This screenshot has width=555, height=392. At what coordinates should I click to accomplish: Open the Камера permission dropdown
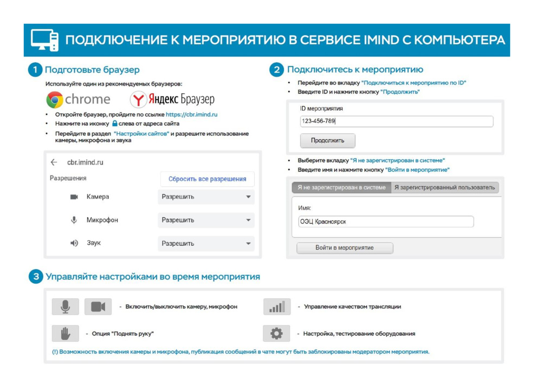[x=206, y=197]
